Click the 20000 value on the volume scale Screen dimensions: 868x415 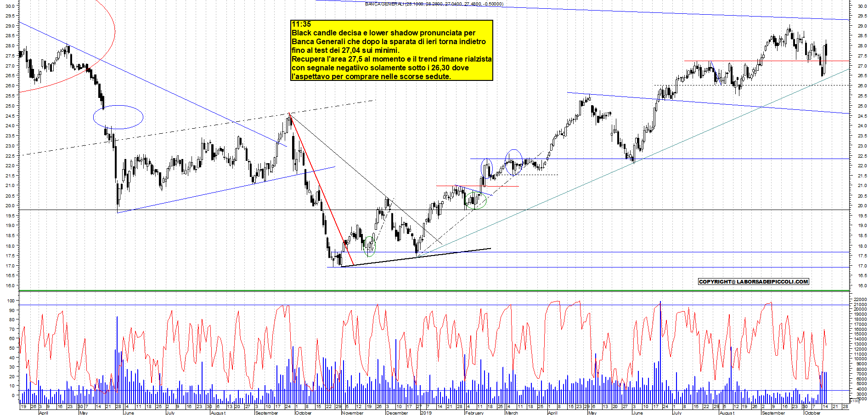click(860, 309)
